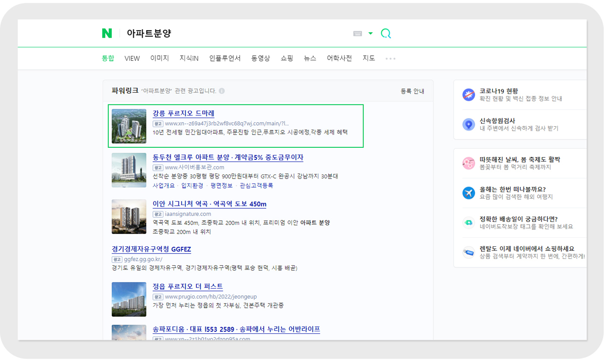Click the www.사이버홍보관.com URL
This screenshot has width=604, height=364.
tap(194, 167)
